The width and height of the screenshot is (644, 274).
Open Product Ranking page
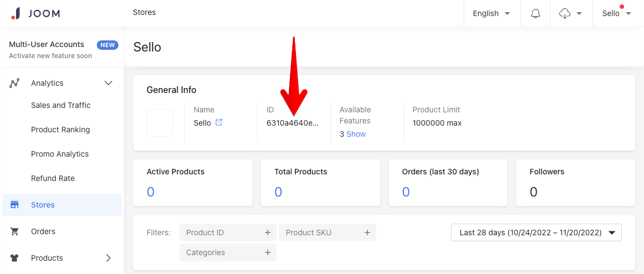tap(60, 130)
